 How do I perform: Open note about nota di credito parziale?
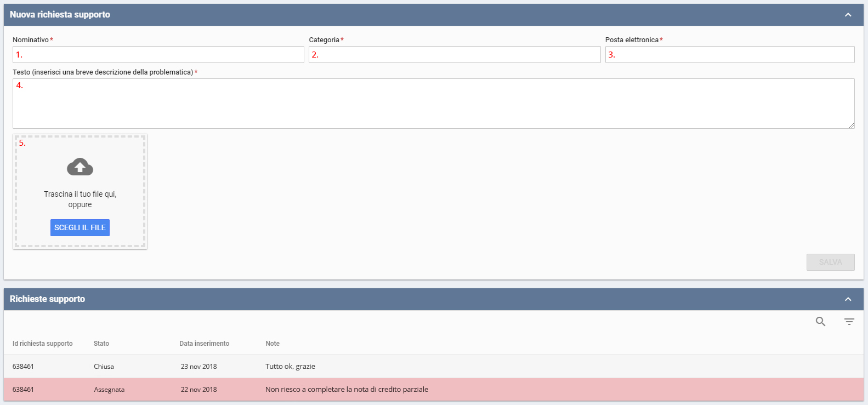(347, 390)
